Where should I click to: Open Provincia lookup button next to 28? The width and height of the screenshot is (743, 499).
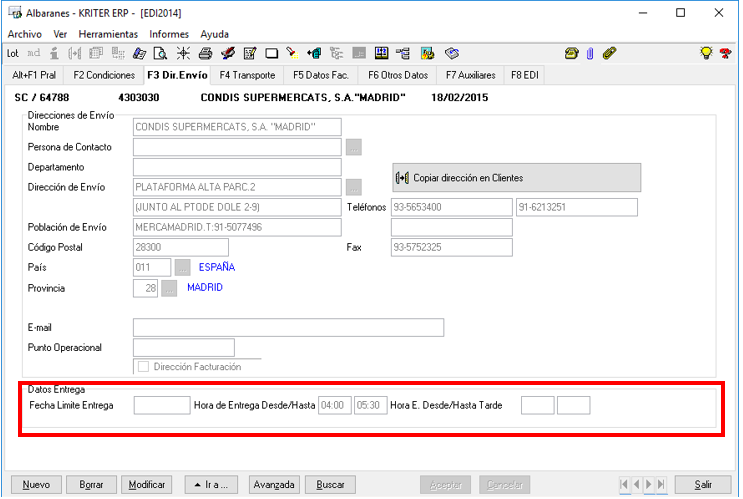tap(169, 288)
